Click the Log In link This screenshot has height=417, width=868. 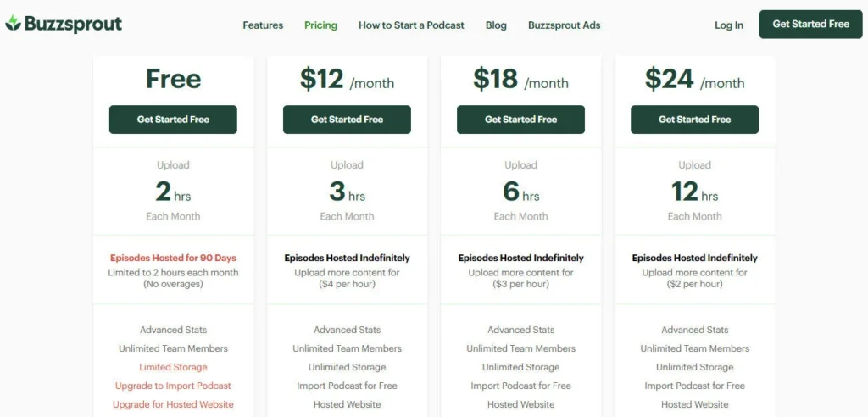(x=728, y=25)
